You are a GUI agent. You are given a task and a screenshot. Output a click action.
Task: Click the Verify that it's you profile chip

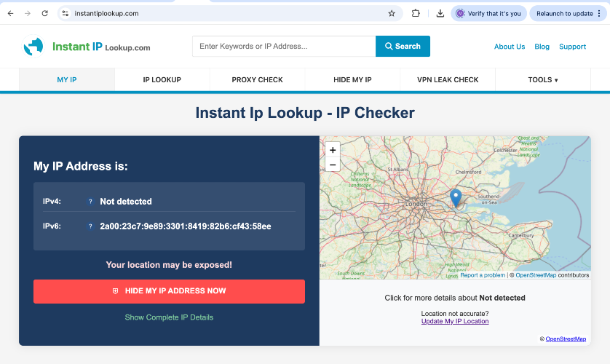tap(488, 14)
